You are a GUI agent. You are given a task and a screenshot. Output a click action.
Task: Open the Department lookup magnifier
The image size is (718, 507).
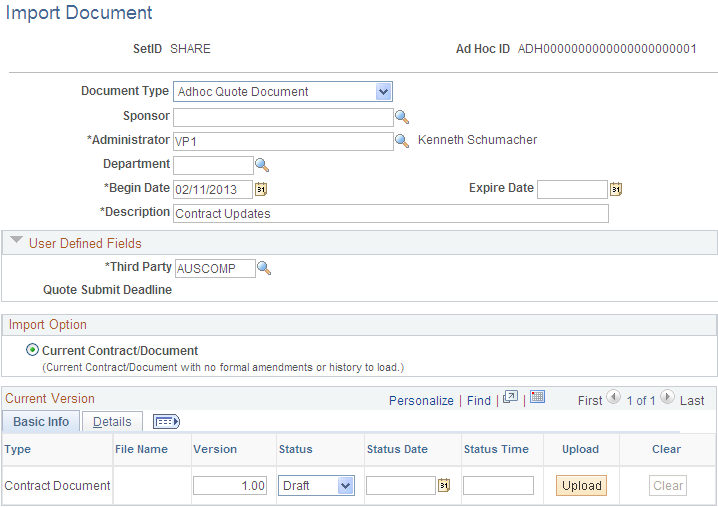pyautogui.click(x=262, y=165)
